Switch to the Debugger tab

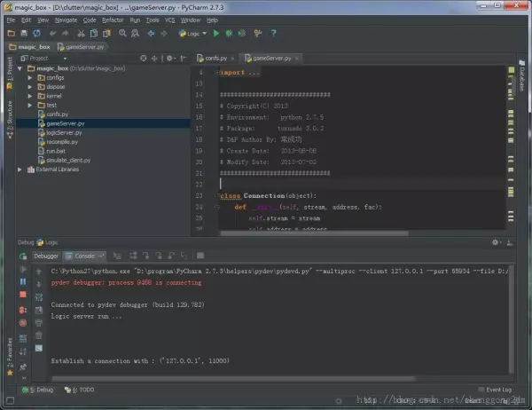tap(46, 256)
